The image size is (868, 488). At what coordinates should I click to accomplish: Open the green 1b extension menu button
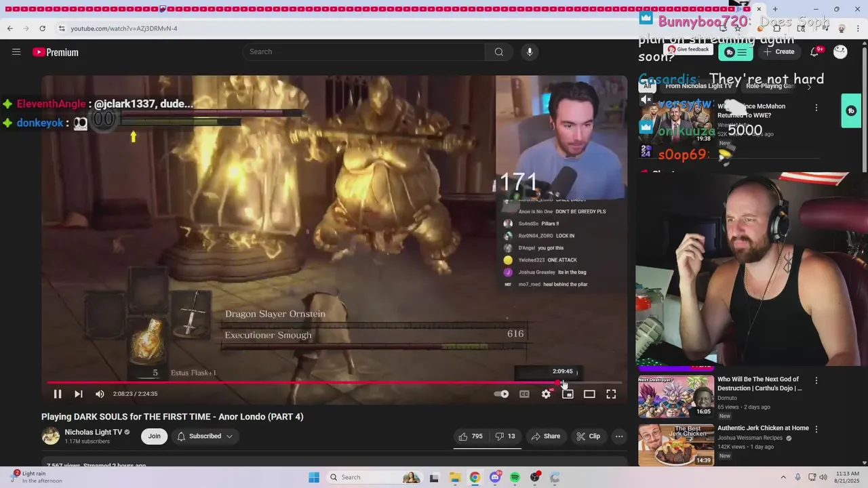pyautogui.click(x=736, y=52)
